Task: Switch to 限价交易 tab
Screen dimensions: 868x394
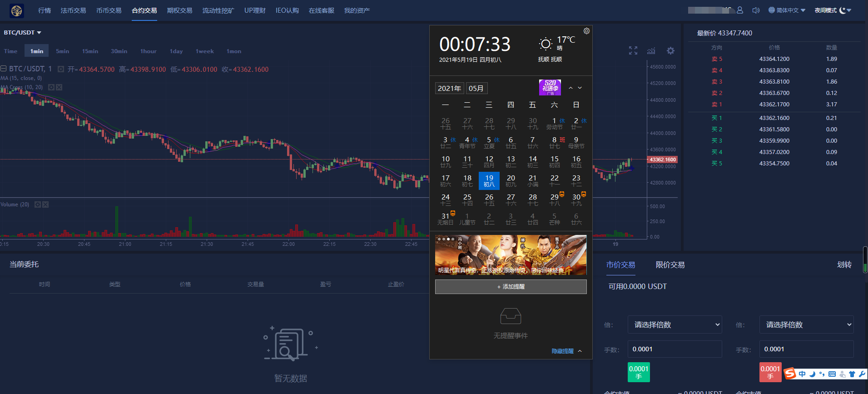Action: [x=670, y=265]
